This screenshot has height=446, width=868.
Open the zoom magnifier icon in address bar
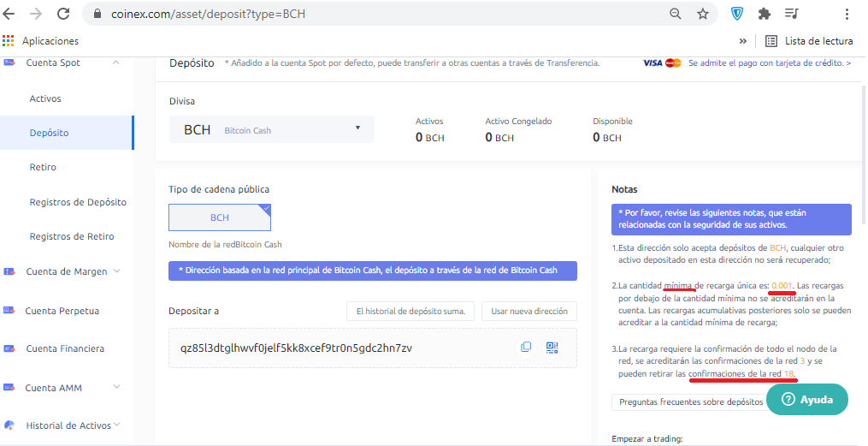click(x=676, y=15)
